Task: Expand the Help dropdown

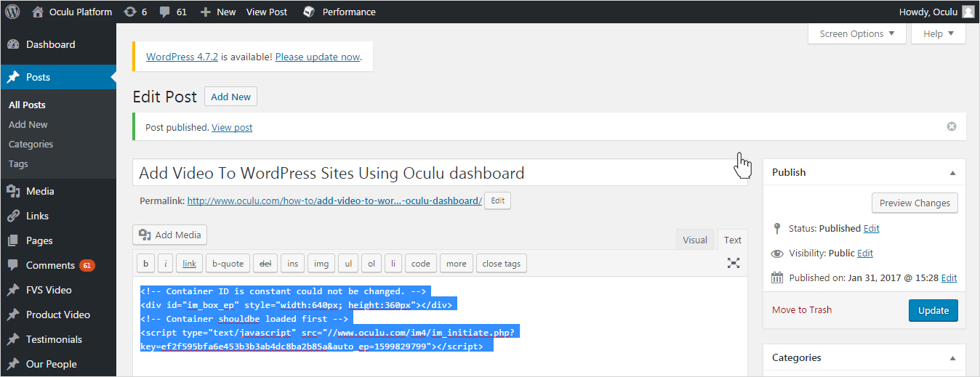Action: [939, 33]
